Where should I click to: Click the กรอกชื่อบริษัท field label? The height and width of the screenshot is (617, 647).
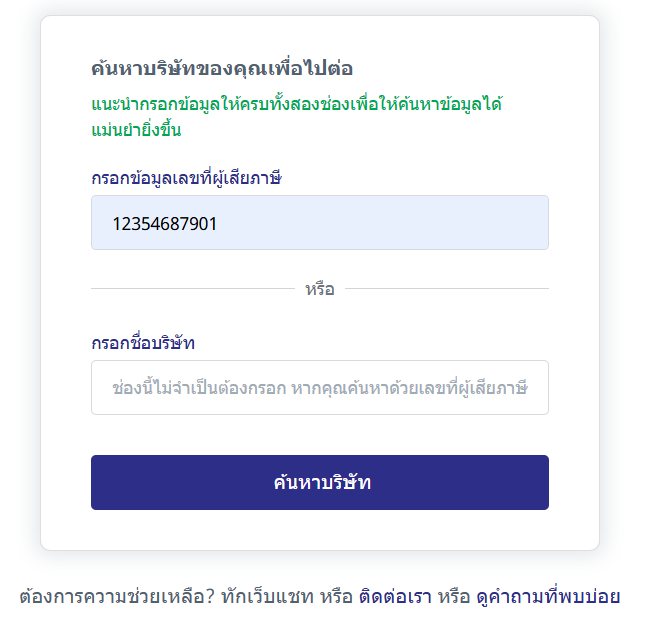point(142,343)
